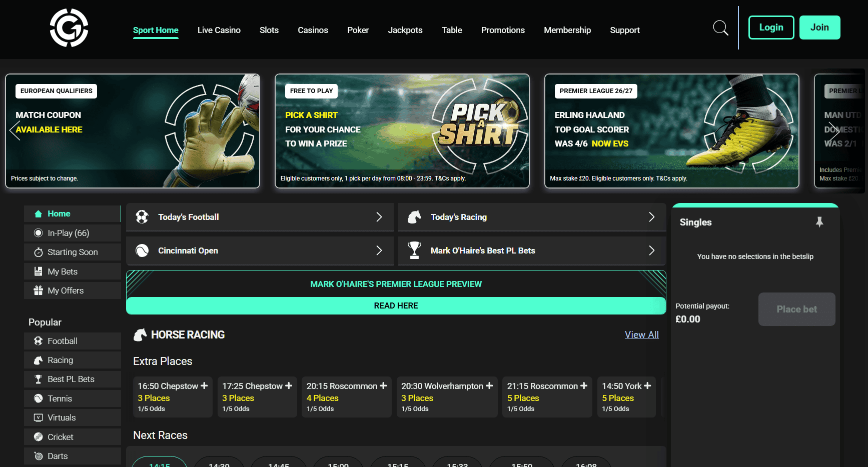The image size is (868, 467).
Task: Select the 16:08 next race time tab
Action: [x=586, y=462]
